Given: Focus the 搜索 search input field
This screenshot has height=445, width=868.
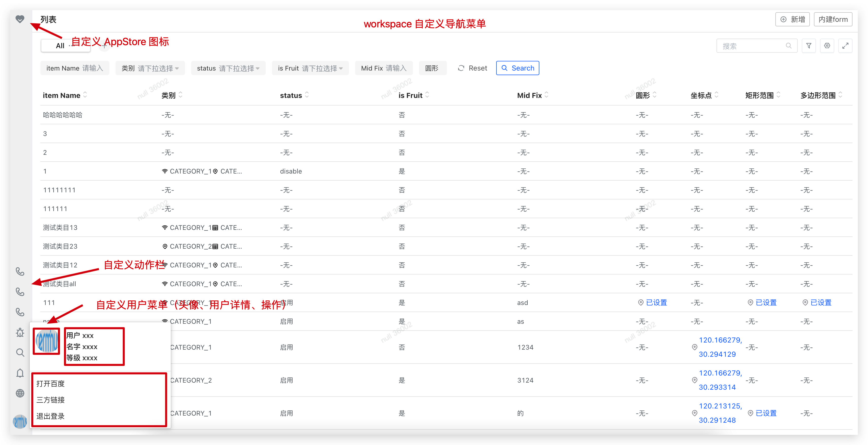Looking at the screenshot, I should click(x=752, y=46).
